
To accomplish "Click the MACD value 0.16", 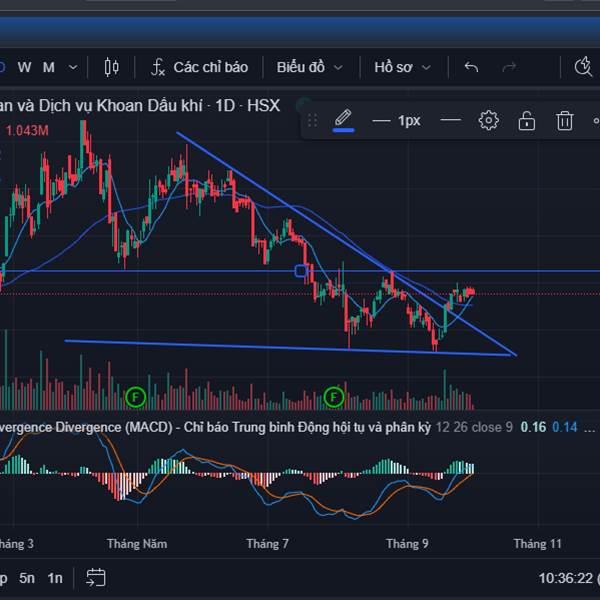I will 533,427.
